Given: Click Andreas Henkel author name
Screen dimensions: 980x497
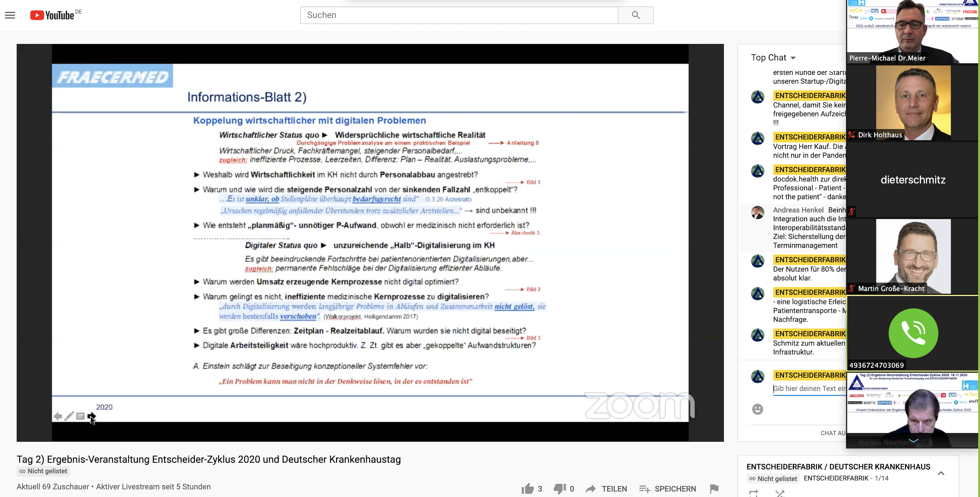Looking at the screenshot, I should point(798,210).
